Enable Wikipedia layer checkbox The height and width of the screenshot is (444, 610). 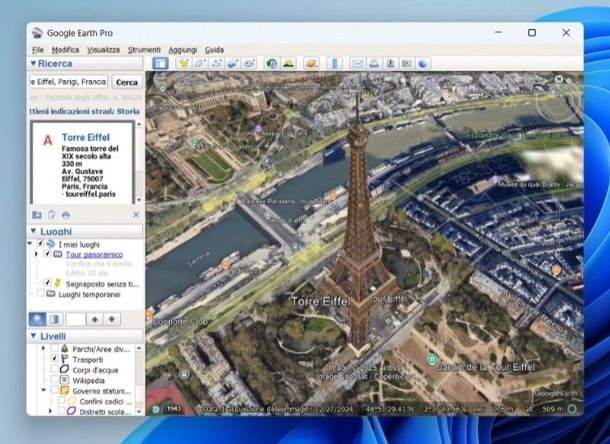tap(54, 380)
